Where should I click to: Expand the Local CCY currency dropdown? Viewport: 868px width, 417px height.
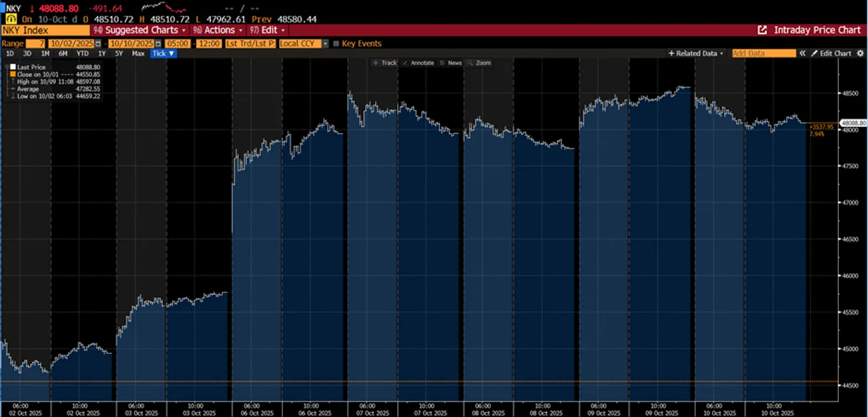(325, 44)
